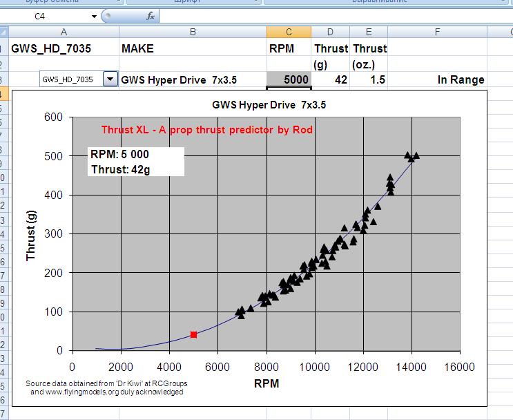Open the GWS_HD_7035 combo box dropdown arrow
Screen dimensions: 513x420
pyautogui.click(x=110, y=79)
